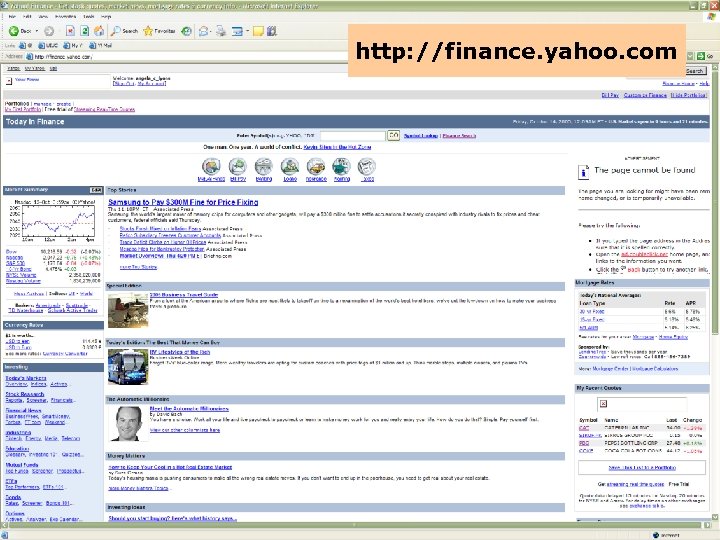Click Stock Research link under Investing

pos(25,394)
